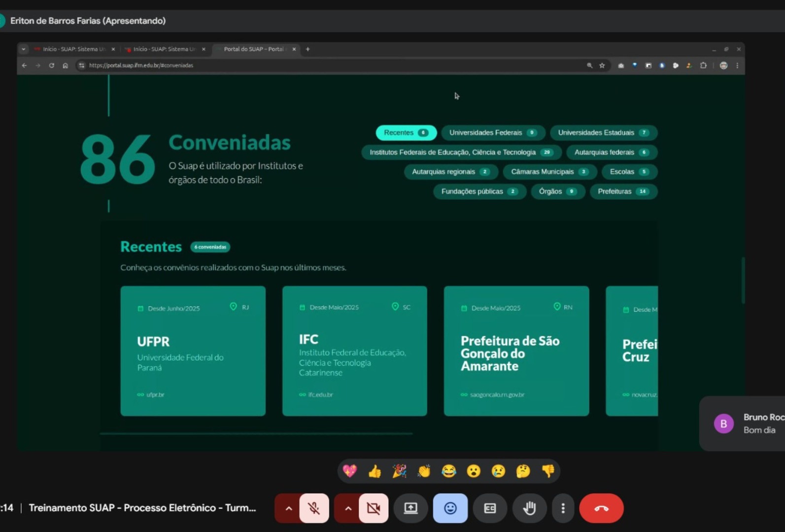Select the Recentes filter chip
785x532 pixels.
[x=406, y=133]
